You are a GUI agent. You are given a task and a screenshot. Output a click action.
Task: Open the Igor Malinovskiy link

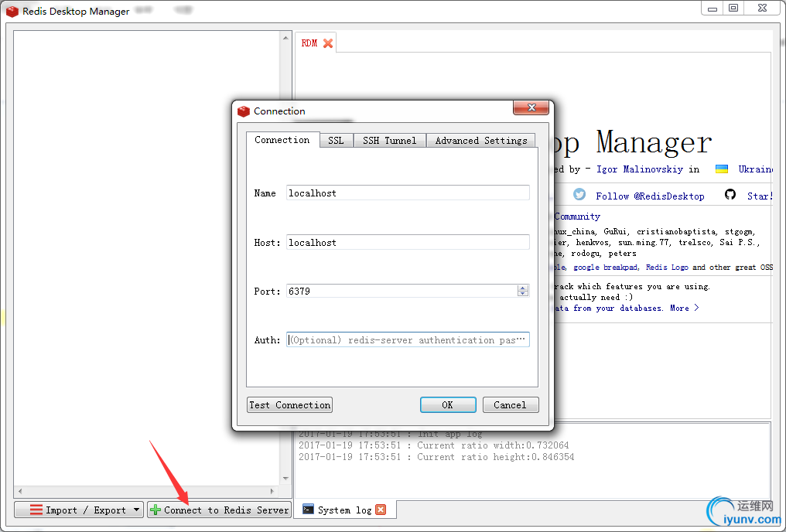(640, 169)
